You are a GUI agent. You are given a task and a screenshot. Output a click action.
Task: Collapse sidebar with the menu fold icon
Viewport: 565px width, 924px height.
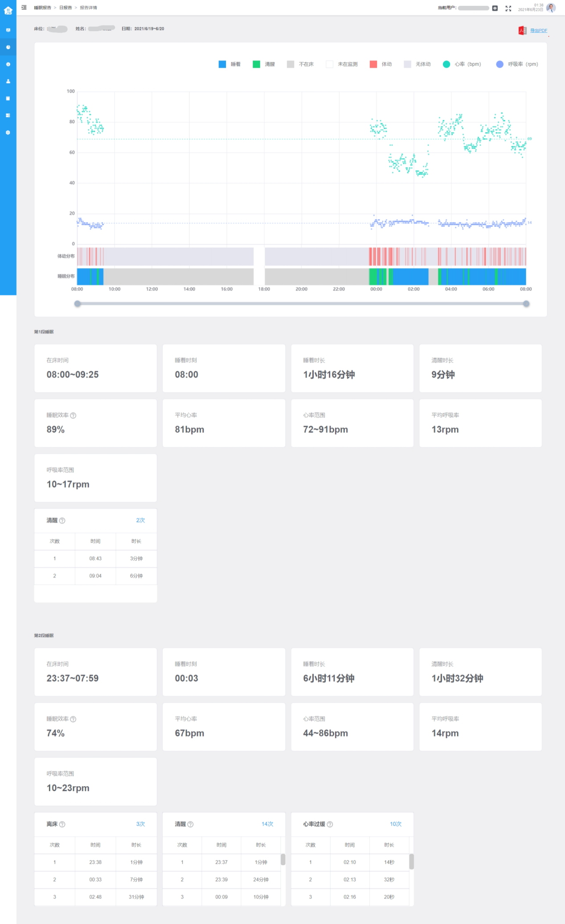tap(24, 8)
